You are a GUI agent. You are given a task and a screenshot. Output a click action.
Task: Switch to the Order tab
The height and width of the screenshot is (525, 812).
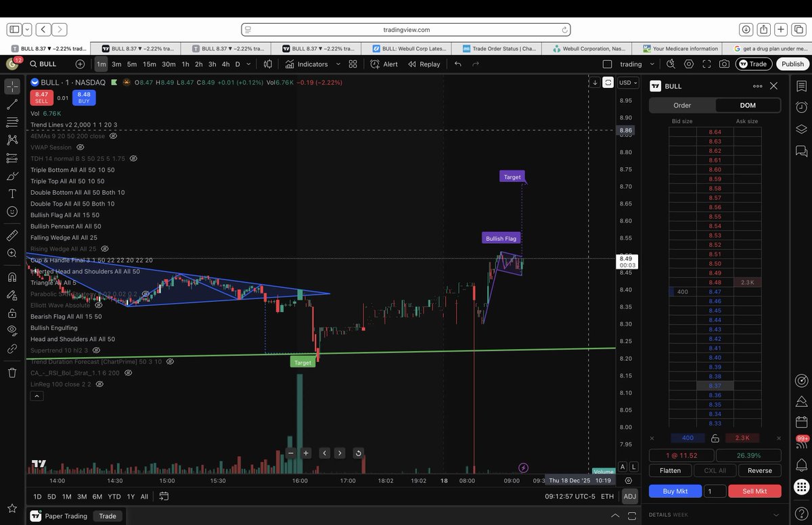[682, 106]
